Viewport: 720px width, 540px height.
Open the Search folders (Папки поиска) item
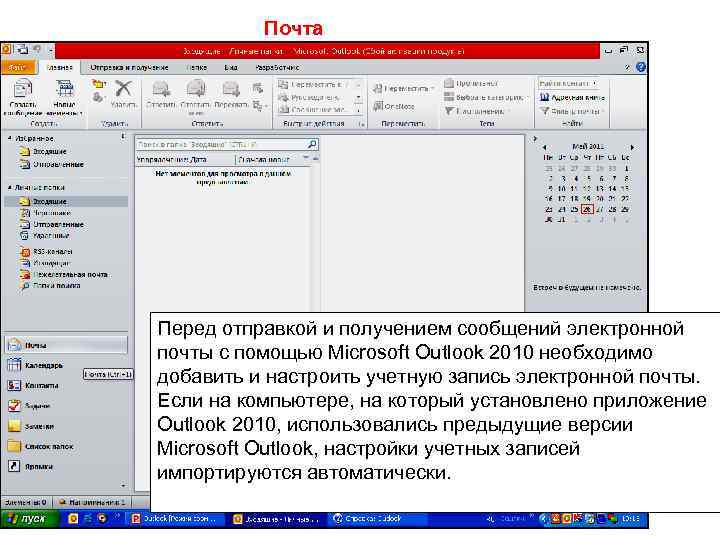(50, 286)
